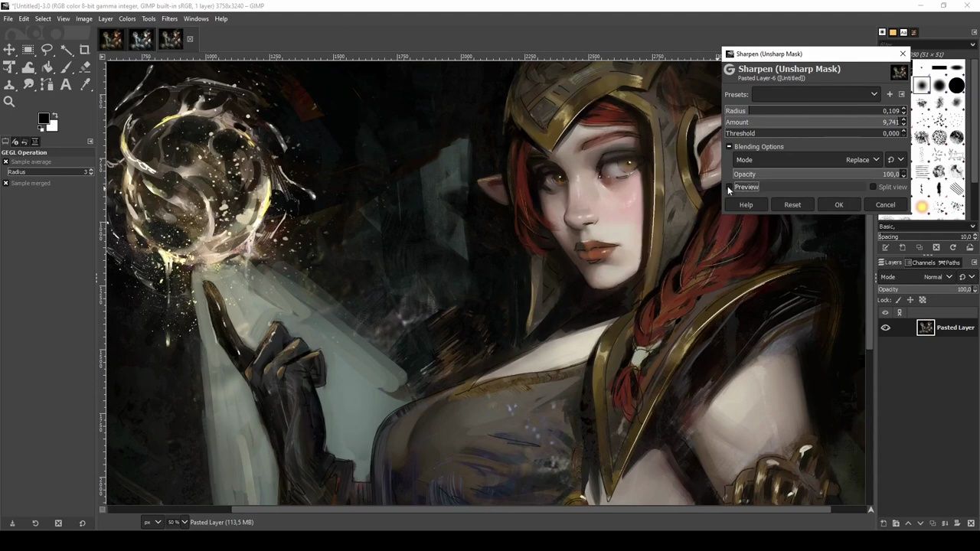Viewport: 980px width, 551px height.
Task: Create new layer icon at panel bottom
Action: pos(884,523)
